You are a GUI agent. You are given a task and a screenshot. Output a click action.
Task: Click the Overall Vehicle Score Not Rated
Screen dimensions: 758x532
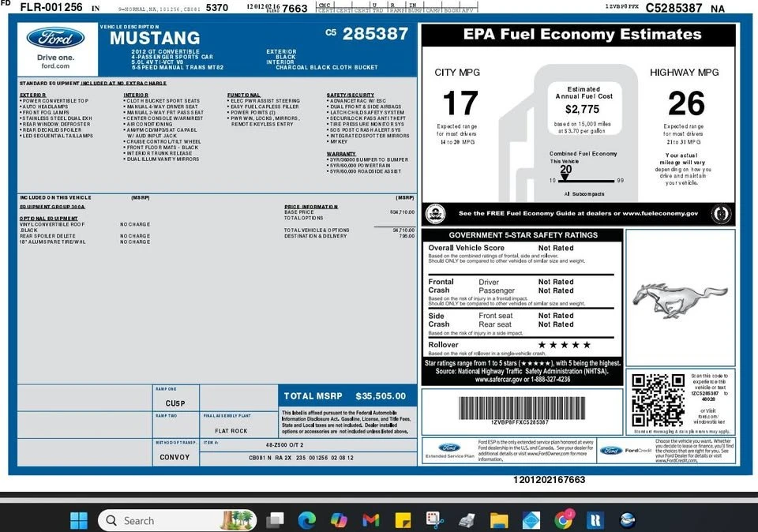[556, 248]
